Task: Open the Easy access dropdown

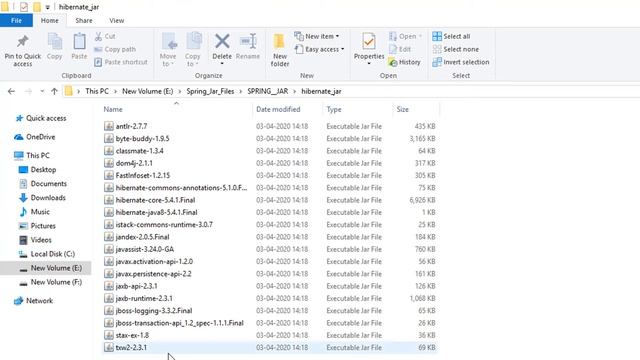Action: [319, 49]
